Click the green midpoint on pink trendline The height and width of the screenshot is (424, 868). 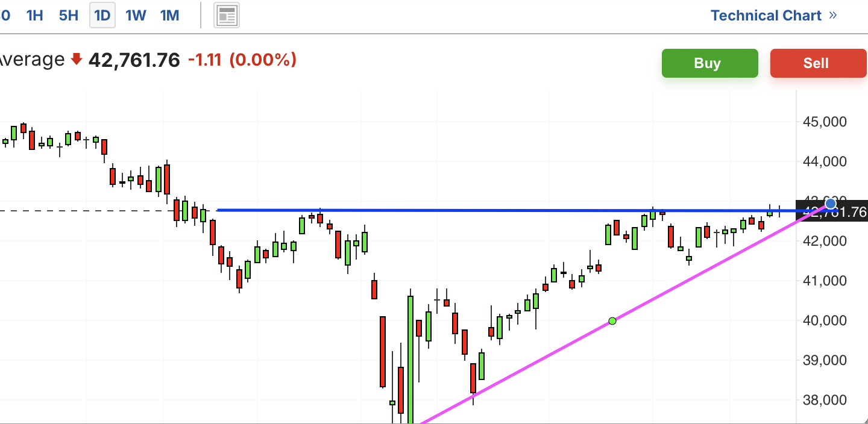pos(612,321)
